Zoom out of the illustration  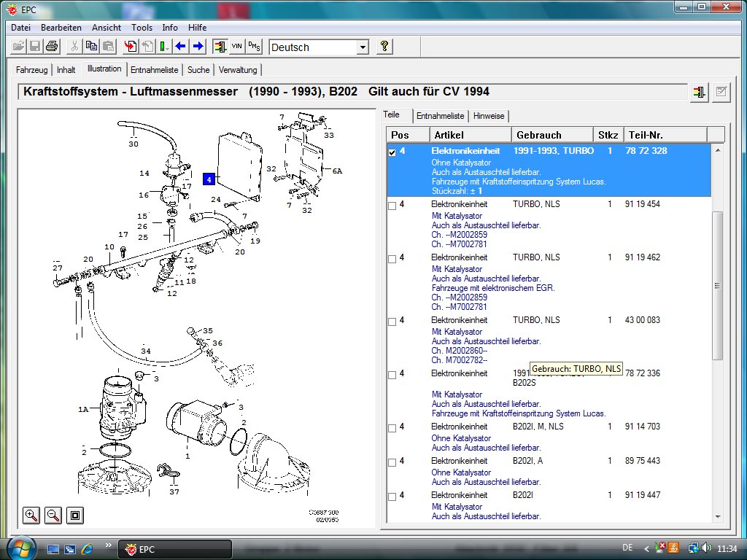coord(53,515)
